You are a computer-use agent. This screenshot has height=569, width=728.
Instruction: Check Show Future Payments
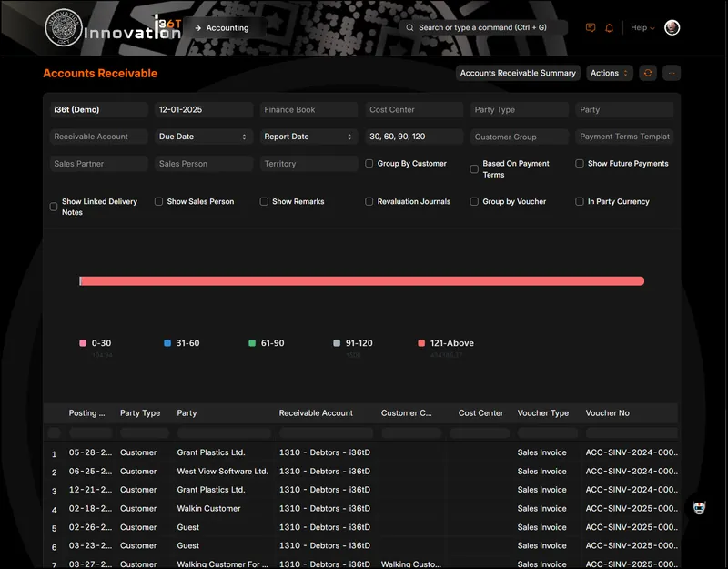(x=580, y=164)
